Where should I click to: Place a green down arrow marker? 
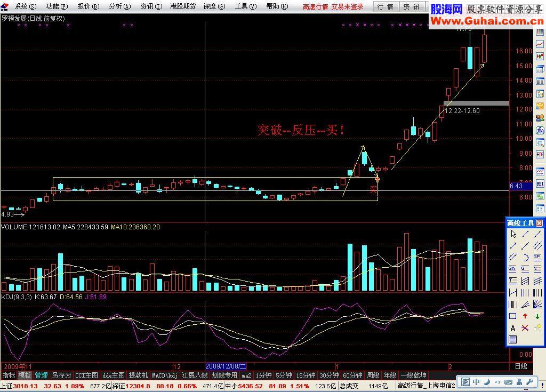tap(537, 316)
